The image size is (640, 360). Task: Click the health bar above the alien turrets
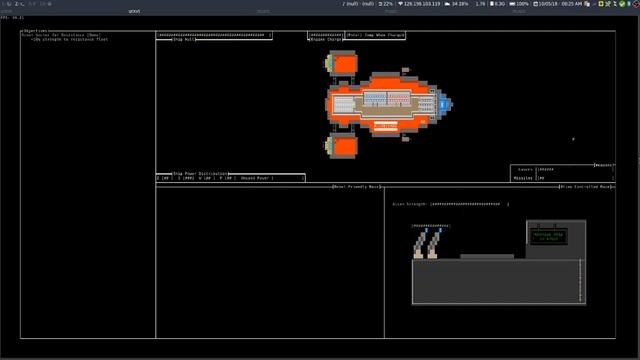pos(431,225)
